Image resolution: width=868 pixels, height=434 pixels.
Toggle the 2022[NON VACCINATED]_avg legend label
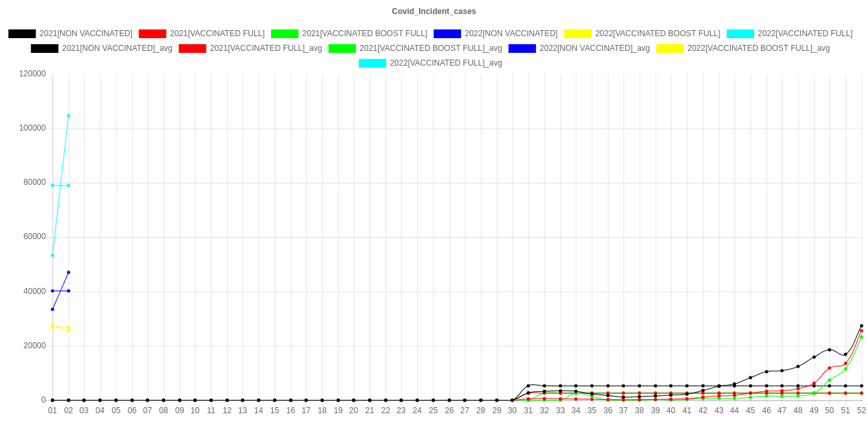pos(594,48)
